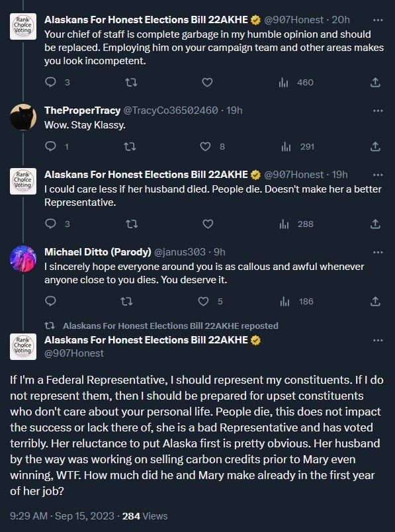Like the 'I could care less' tweet
The width and height of the screenshot is (395, 532).
[x=206, y=224]
